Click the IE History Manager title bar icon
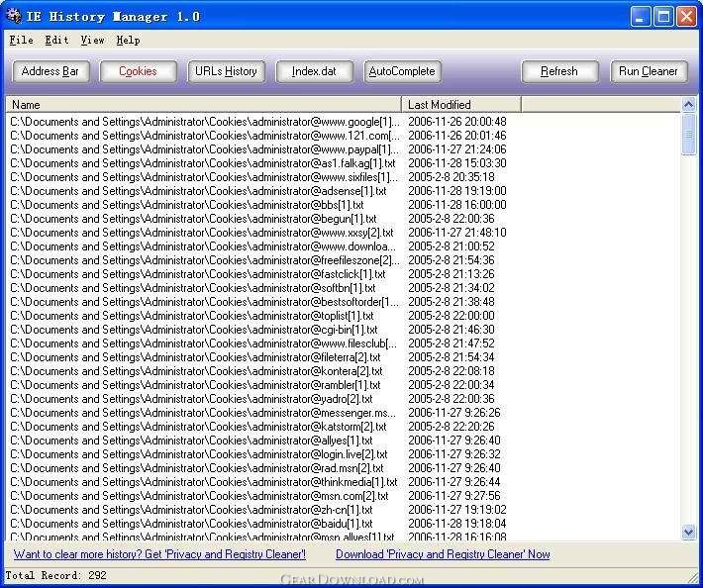This screenshot has width=703, height=588. pyautogui.click(x=13, y=16)
